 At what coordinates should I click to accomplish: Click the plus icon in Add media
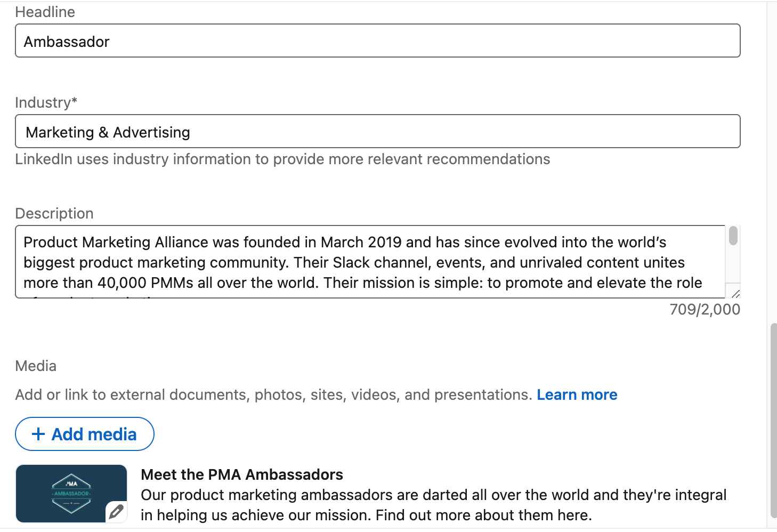coord(38,434)
